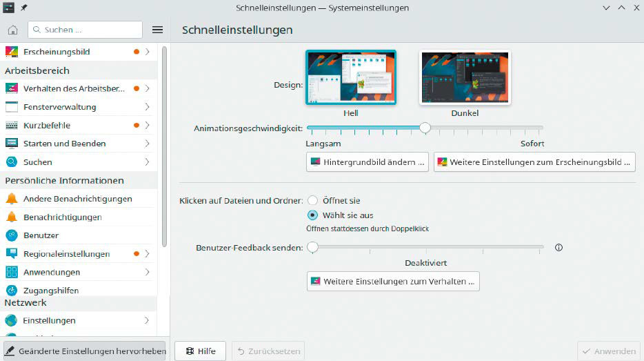This screenshot has width=644, height=361.
Task: Click the pin icon in title bar
Action: click(24, 8)
